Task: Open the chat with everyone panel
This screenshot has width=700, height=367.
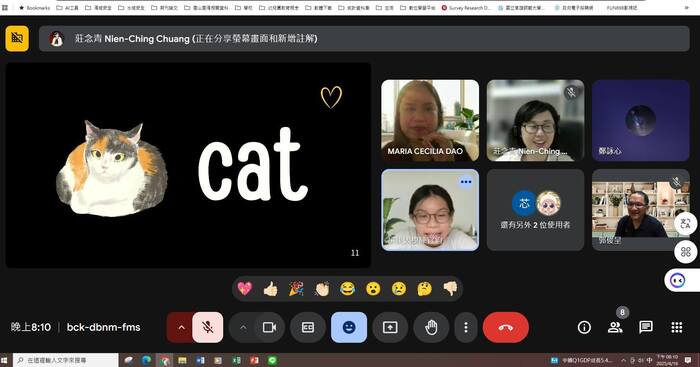Action: click(x=646, y=327)
